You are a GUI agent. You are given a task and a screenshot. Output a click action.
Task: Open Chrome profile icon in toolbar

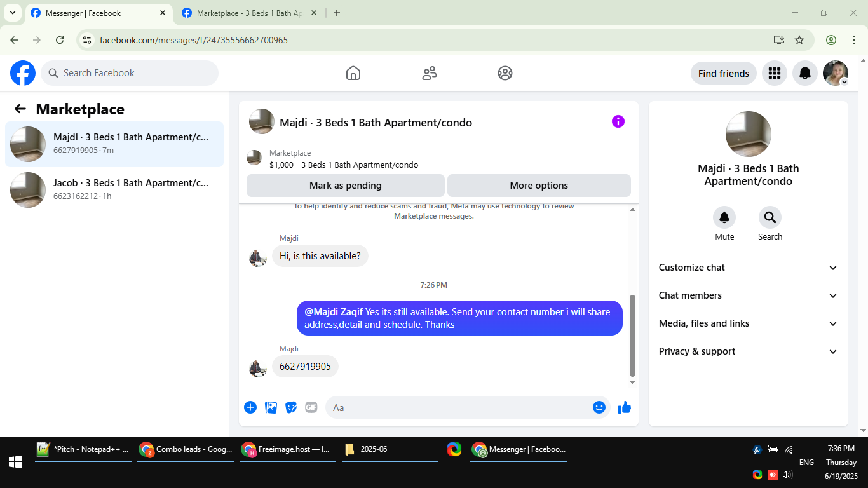831,40
